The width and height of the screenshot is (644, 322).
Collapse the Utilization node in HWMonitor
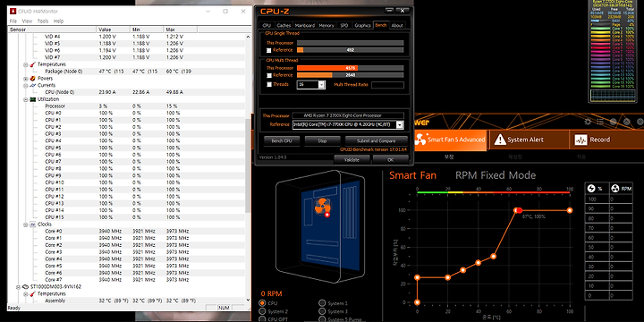pos(26,99)
